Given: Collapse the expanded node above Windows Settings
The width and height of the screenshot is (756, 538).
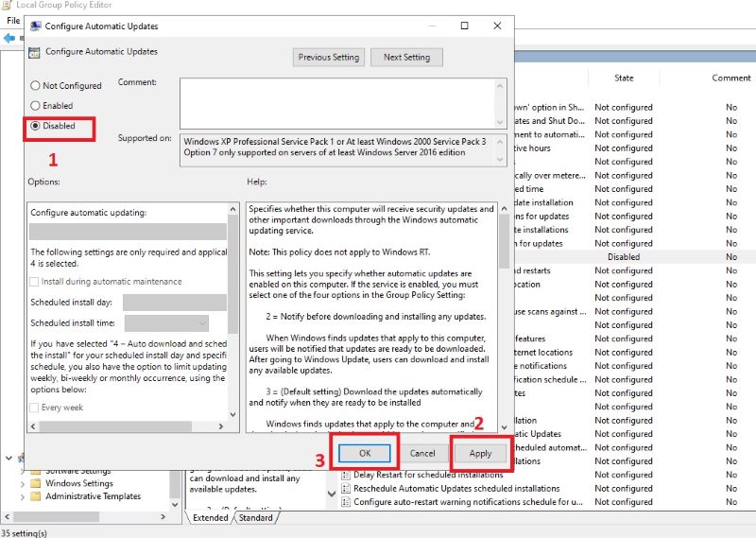Looking at the screenshot, I should pyautogui.click(x=9, y=458).
